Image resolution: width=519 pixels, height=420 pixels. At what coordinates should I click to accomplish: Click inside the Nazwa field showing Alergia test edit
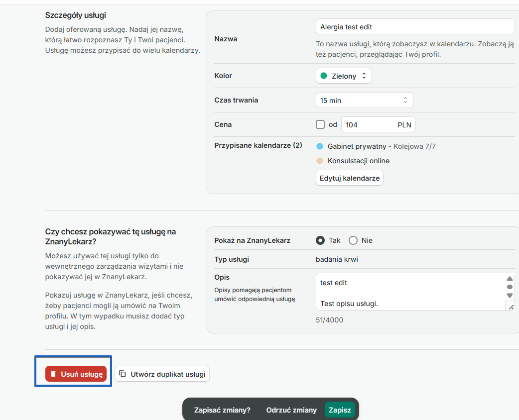(415, 26)
